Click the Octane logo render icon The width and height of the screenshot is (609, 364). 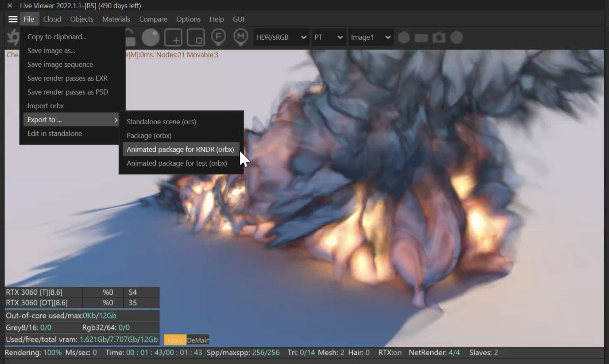[x=13, y=37]
